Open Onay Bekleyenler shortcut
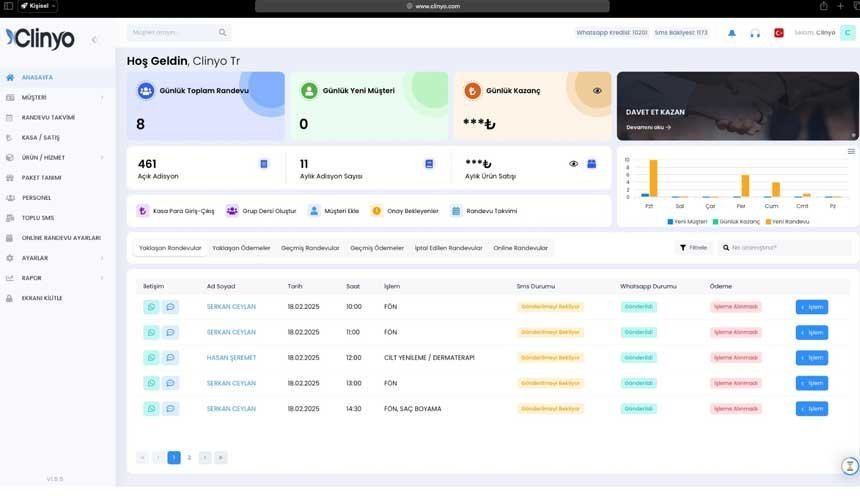The height and width of the screenshot is (504, 860). pyautogui.click(x=405, y=211)
